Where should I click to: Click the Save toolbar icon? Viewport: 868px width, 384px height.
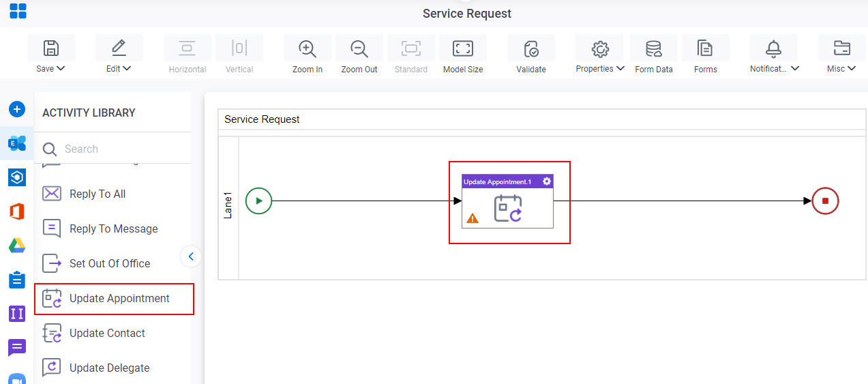click(50, 48)
